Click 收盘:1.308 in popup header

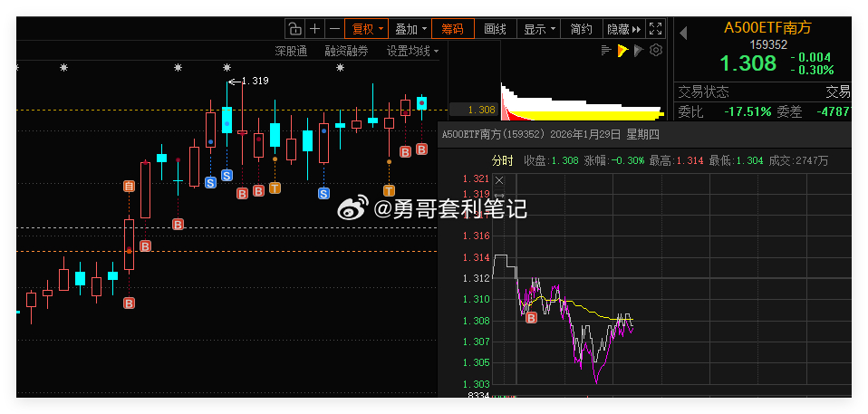point(552,161)
